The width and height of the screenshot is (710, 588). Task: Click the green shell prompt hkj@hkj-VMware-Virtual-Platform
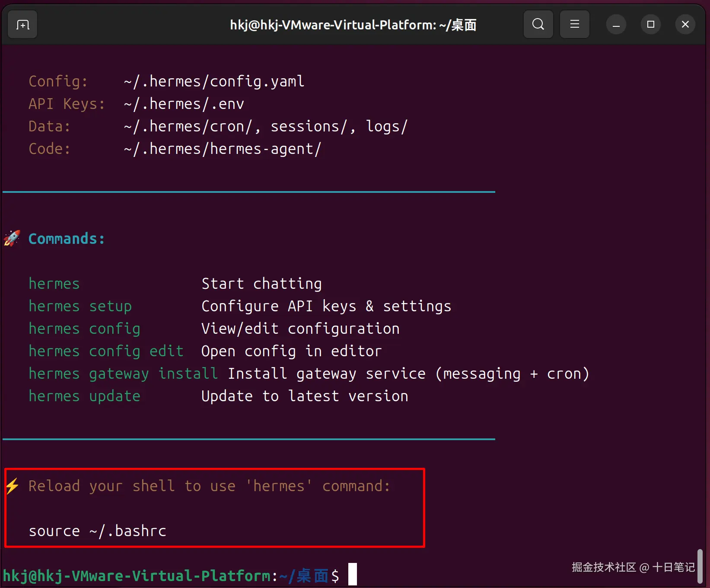tap(137, 576)
